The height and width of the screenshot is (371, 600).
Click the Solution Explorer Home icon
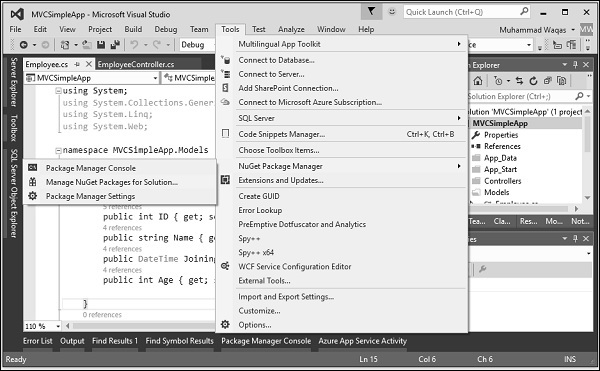(x=478, y=81)
